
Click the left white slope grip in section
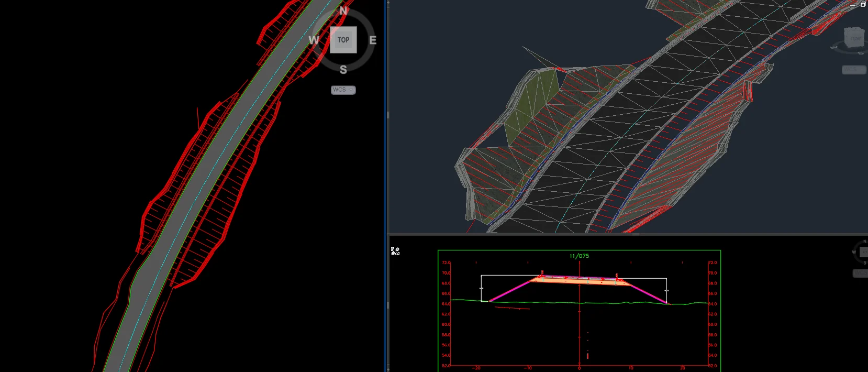[x=481, y=289]
